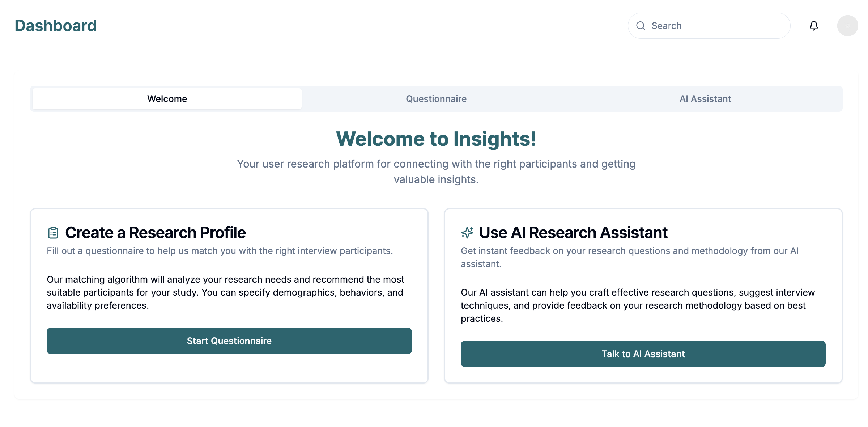868x427 pixels.
Task: Click the clipboard icon beside Create a Research Profile
Action: point(53,233)
